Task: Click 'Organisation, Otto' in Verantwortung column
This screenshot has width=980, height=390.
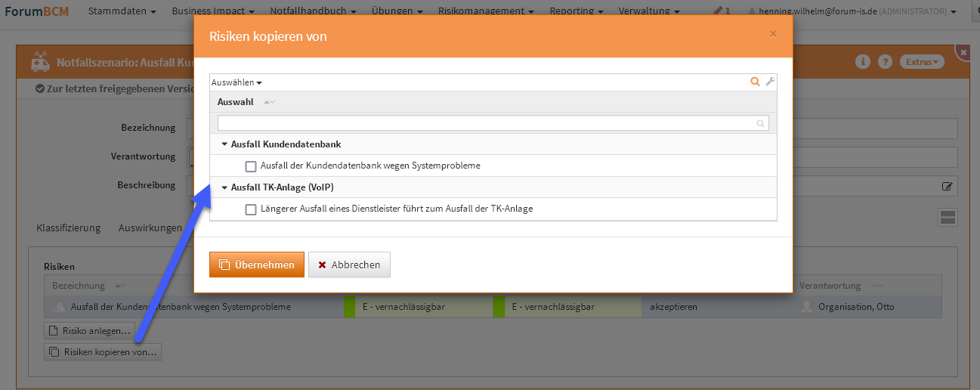Action: (855, 307)
